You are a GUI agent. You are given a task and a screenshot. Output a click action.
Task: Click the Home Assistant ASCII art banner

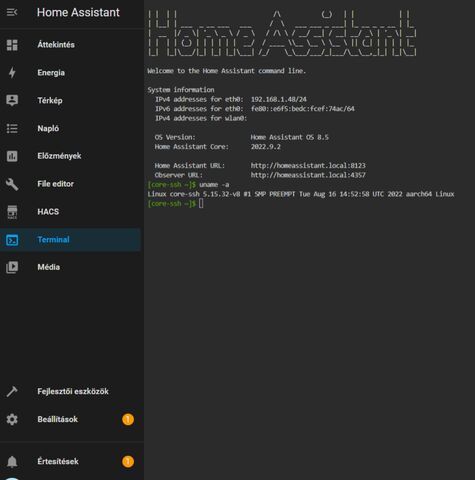click(282, 33)
